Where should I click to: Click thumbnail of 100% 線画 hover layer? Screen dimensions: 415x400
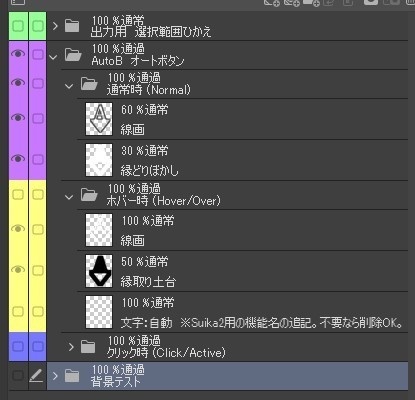click(99, 230)
